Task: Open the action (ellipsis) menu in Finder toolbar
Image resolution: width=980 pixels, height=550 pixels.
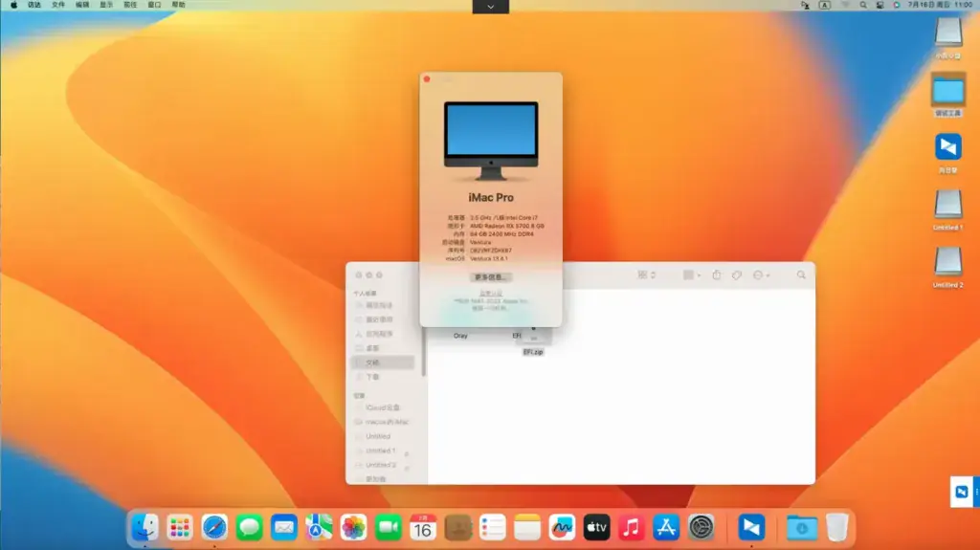Action: coord(761,275)
